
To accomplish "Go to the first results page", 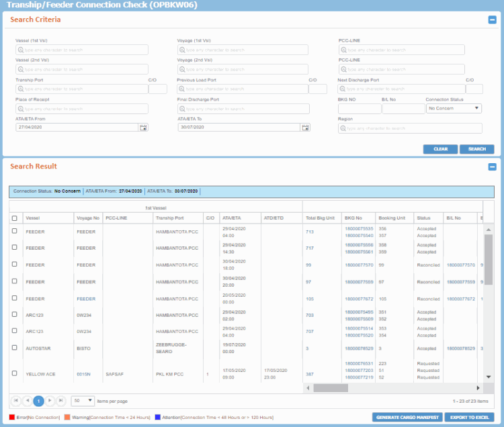I will [x=16, y=401].
